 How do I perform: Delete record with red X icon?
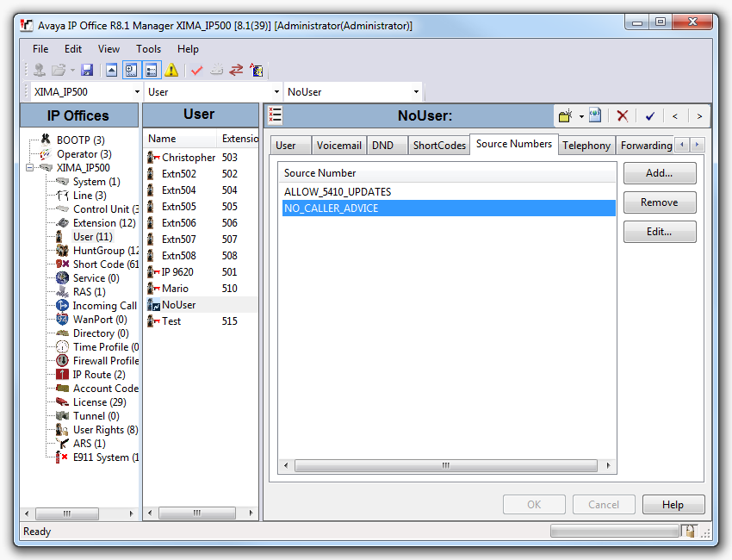[623, 115]
